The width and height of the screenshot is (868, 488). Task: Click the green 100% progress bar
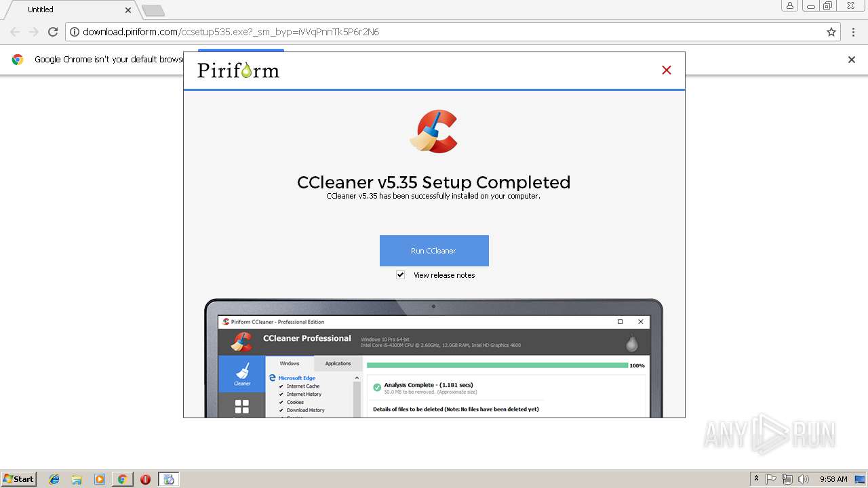tap(497, 365)
